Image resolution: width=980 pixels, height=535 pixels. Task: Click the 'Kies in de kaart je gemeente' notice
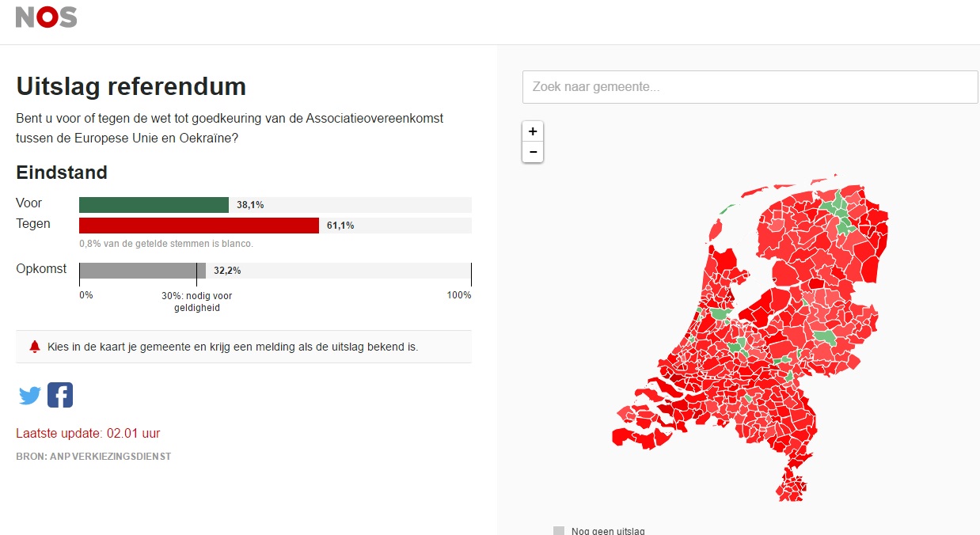click(233, 347)
